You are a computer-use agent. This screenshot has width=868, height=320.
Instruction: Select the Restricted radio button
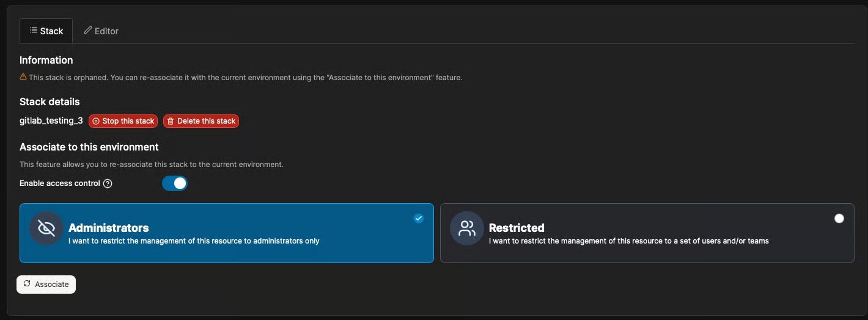(839, 218)
